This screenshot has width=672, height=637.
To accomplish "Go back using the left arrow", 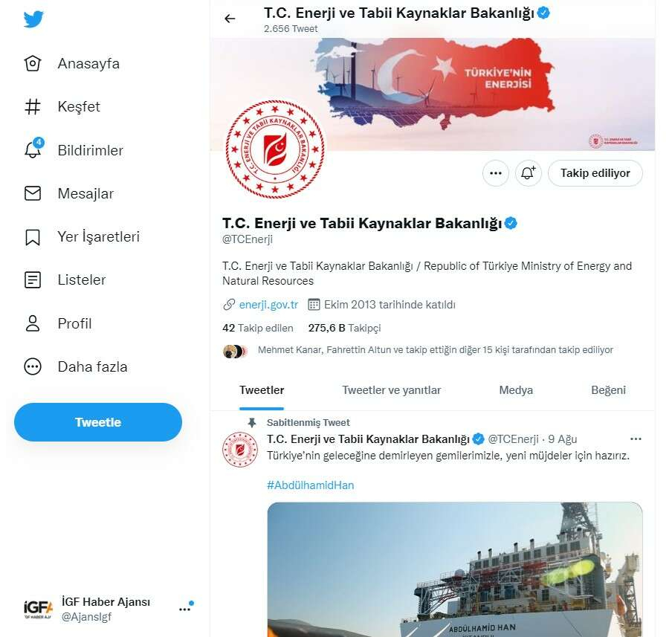I will click(230, 19).
